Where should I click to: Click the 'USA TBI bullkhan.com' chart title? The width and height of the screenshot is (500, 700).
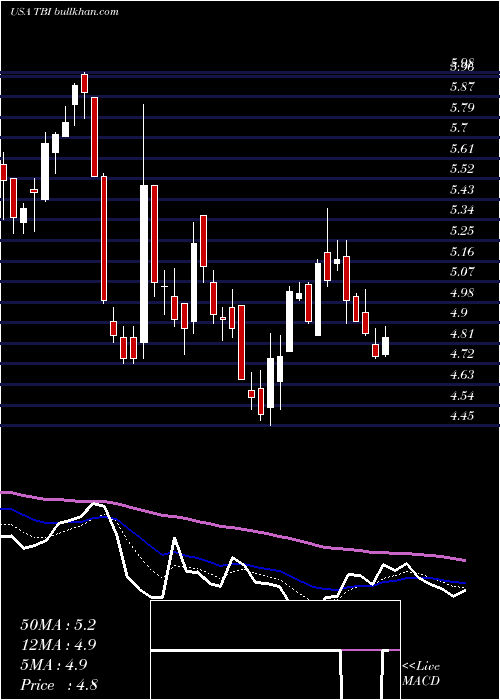(x=64, y=12)
